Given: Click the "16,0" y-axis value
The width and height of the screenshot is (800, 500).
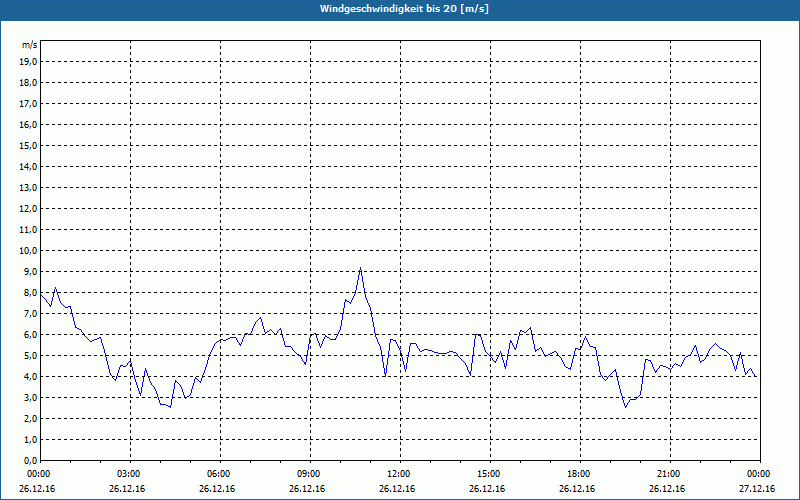Looking at the screenshot, I should click(x=28, y=124).
